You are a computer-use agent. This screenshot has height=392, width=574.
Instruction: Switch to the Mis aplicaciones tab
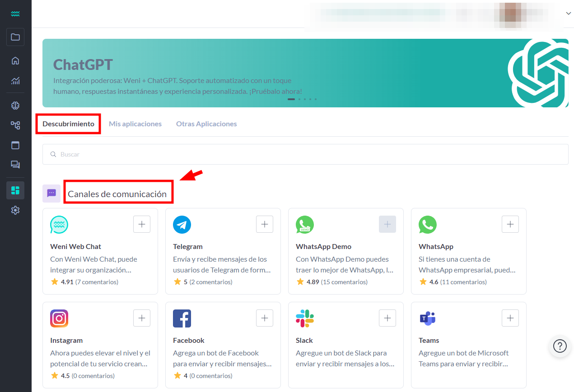tap(135, 124)
